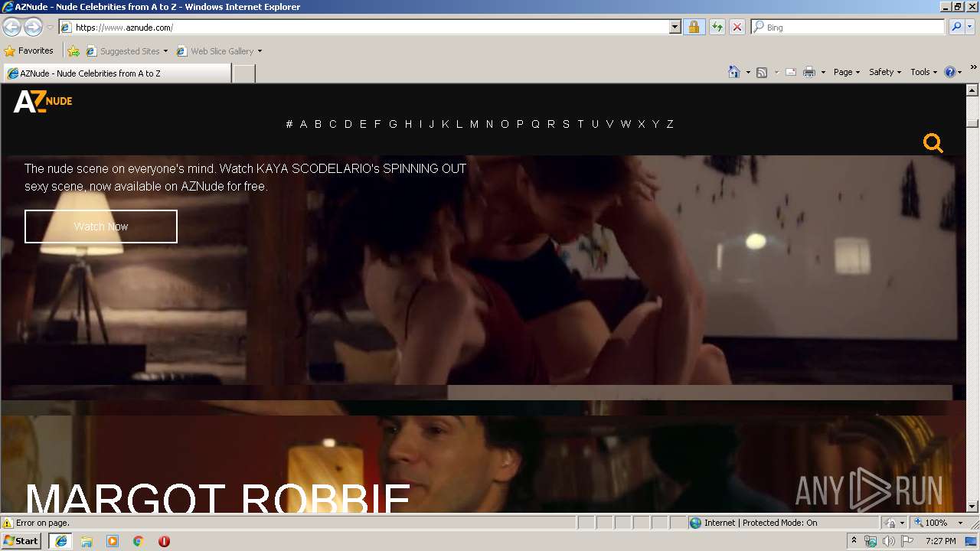This screenshot has width=980, height=551.
Task: Click the address bar URL field
Action: click(x=364, y=27)
